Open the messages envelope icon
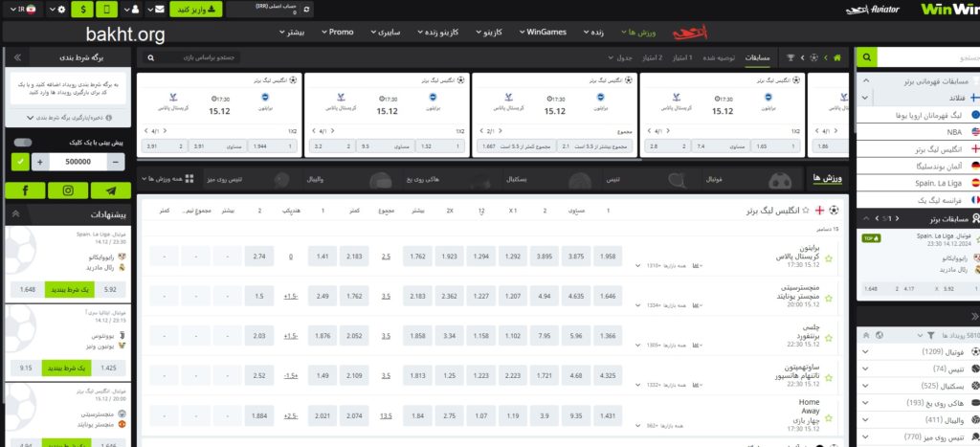Viewport: 980px width, 447px height. click(156, 10)
